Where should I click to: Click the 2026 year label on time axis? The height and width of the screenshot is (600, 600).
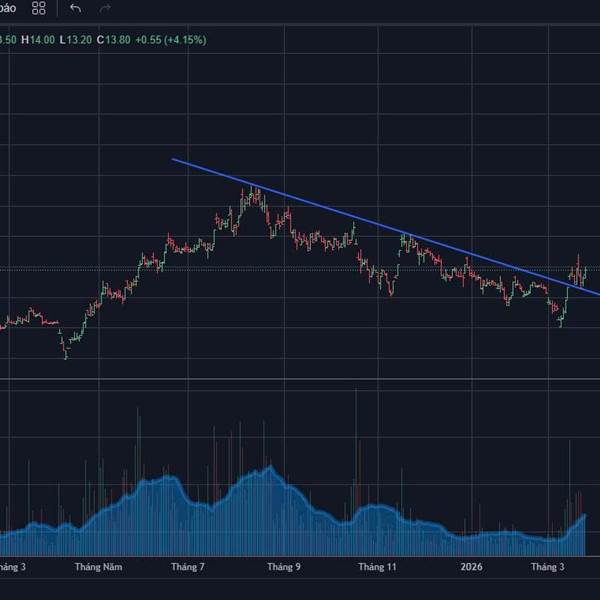471,567
